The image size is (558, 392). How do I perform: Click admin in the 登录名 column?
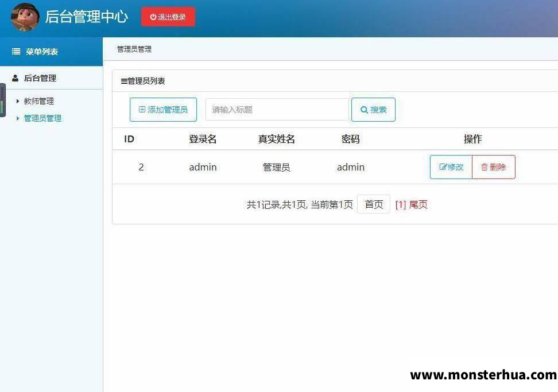203,167
